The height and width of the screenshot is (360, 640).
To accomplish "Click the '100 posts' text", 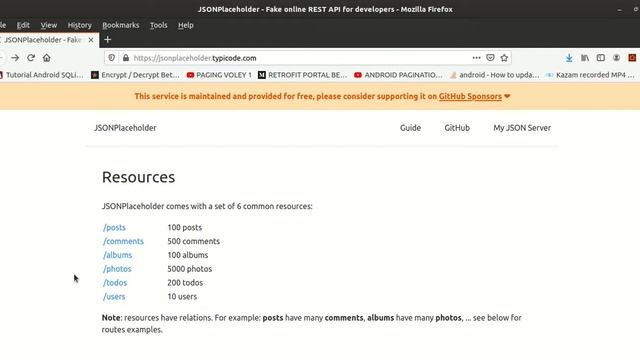I will point(184,228).
